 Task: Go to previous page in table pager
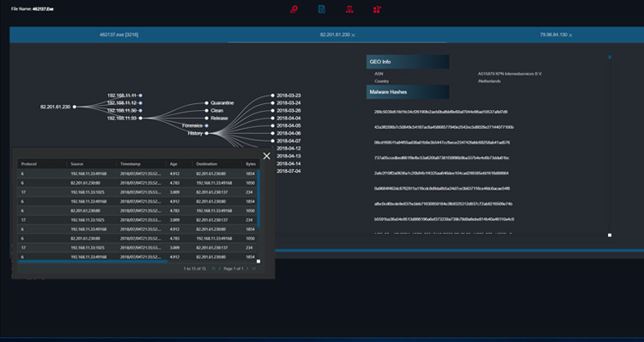(220, 268)
